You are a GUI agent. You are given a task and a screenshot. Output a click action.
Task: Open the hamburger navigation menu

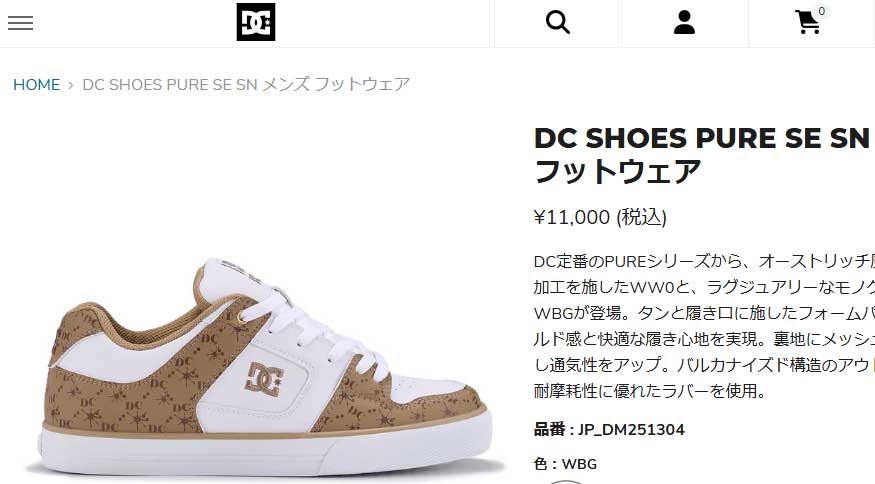tap(21, 23)
